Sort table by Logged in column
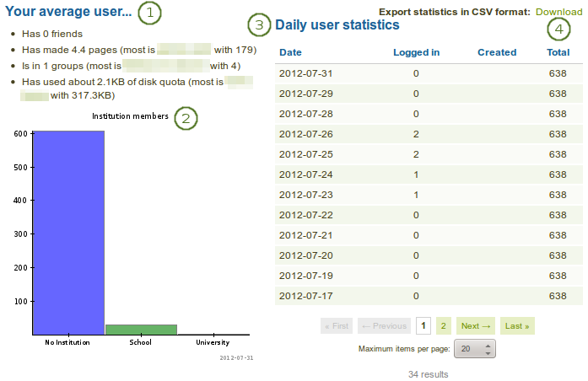 point(416,52)
